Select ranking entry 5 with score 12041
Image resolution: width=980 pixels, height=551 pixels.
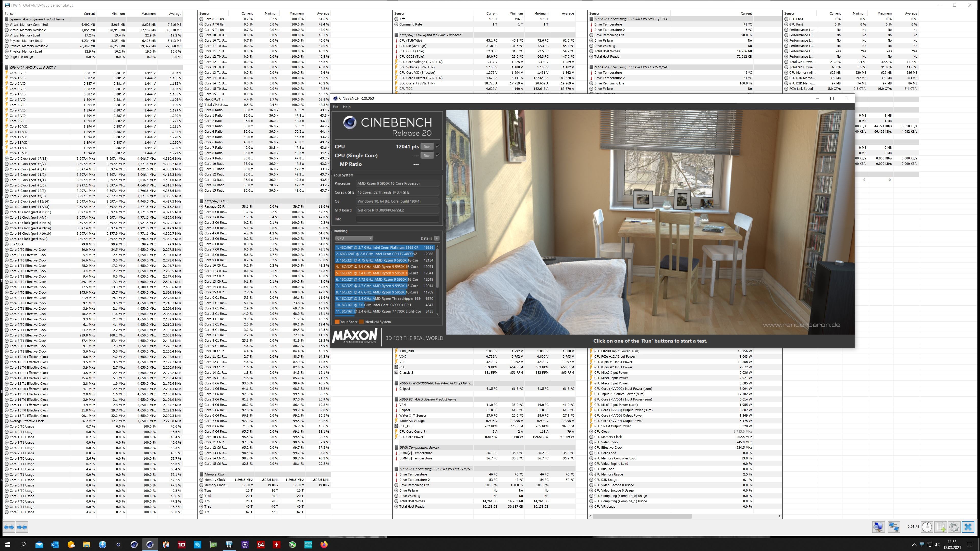coord(385,273)
